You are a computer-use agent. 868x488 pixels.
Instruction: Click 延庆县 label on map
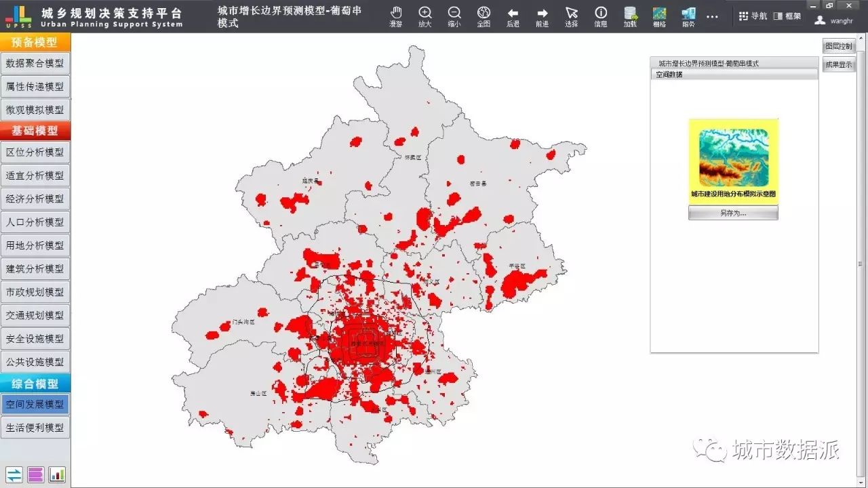[x=310, y=181]
